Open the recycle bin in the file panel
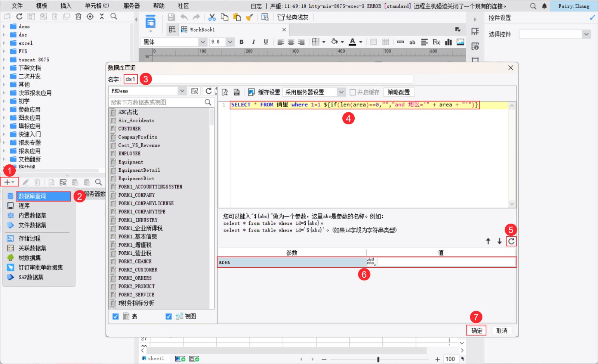The image size is (598, 364). [78, 16]
